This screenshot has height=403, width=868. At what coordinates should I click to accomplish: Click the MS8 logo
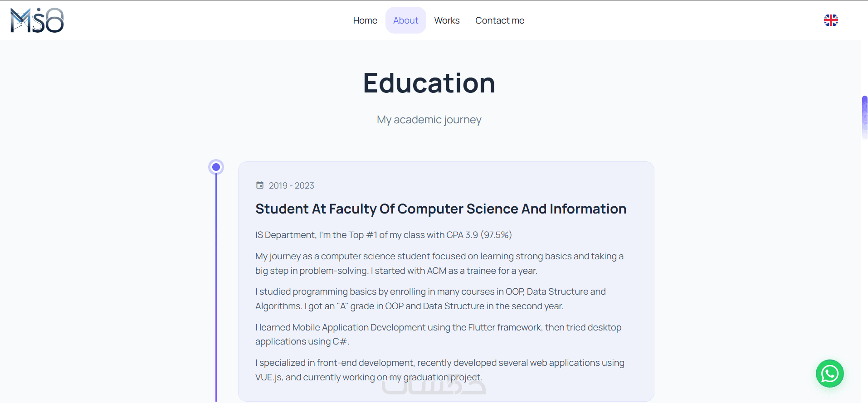click(37, 20)
